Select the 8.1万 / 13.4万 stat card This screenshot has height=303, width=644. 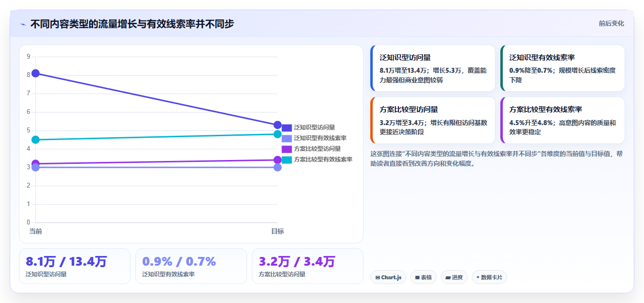click(75, 266)
